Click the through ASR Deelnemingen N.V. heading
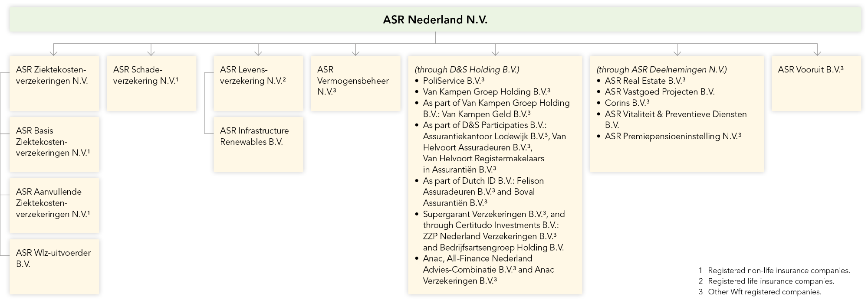The width and height of the screenshot is (868, 300). [x=661, y=69]
